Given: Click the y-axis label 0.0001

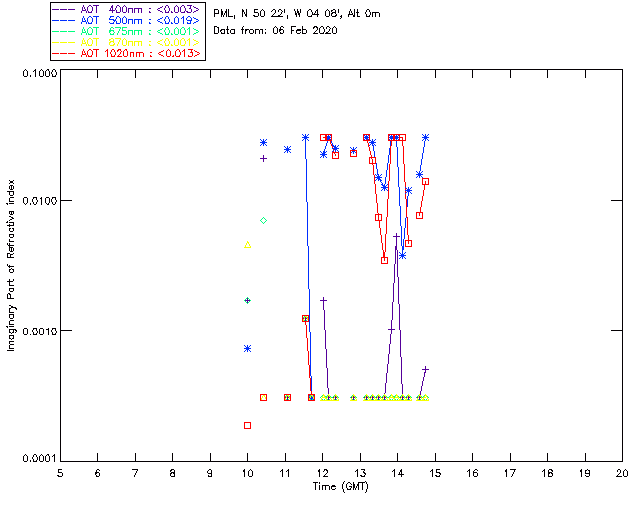Looking at the screenshot, I should (x=39, y=459).
